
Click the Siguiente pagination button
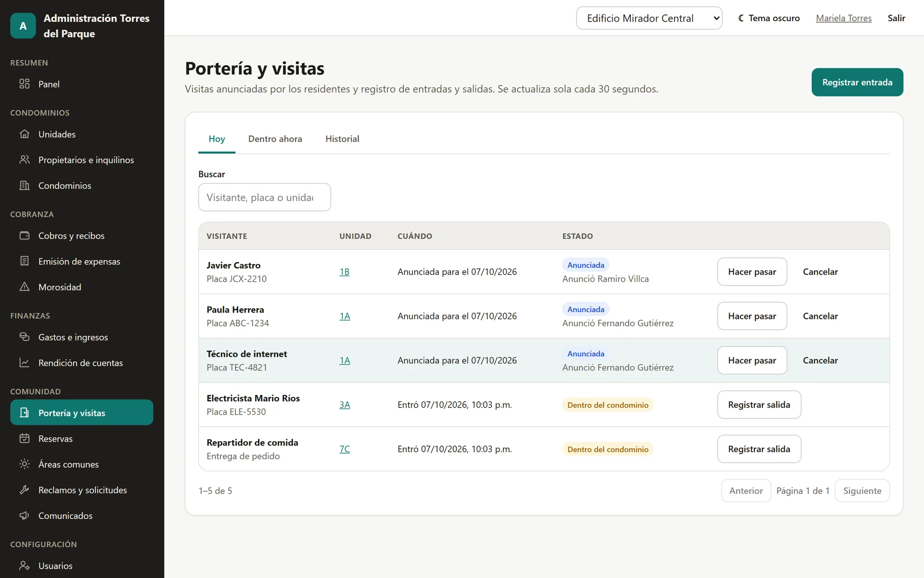[862, 491]
